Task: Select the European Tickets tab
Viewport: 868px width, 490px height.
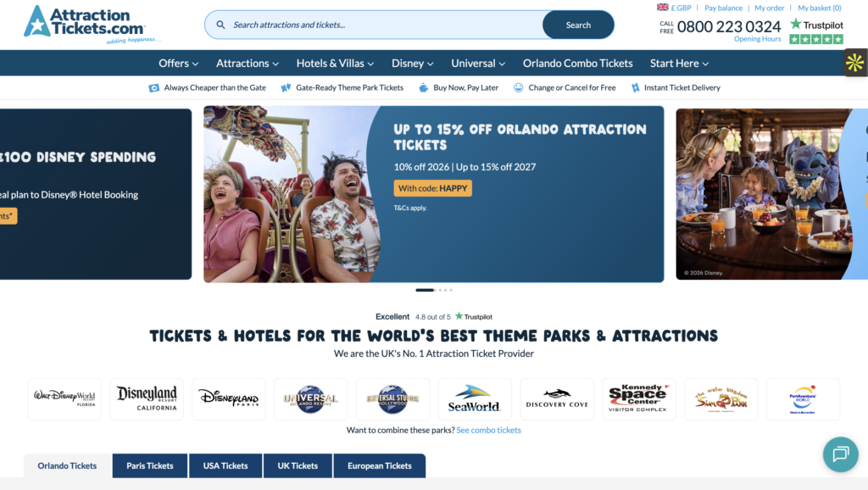Action: [380, 465]
